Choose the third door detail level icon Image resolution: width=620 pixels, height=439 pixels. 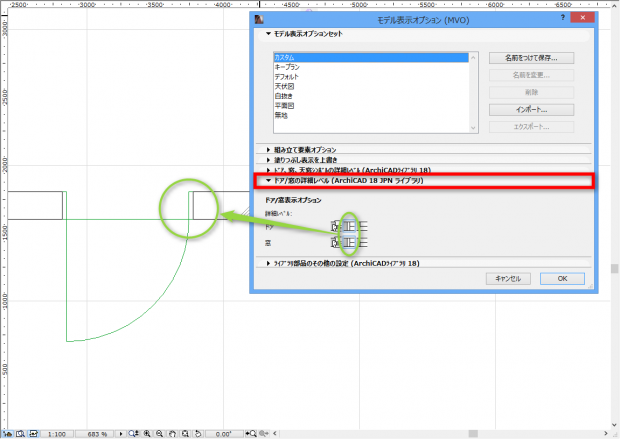(x=363, y=226)
